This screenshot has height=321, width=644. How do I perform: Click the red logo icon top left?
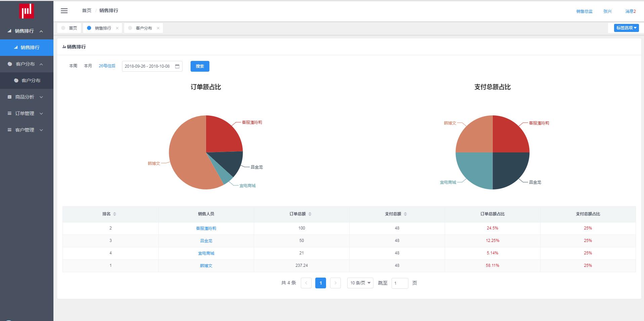[27, 10]
